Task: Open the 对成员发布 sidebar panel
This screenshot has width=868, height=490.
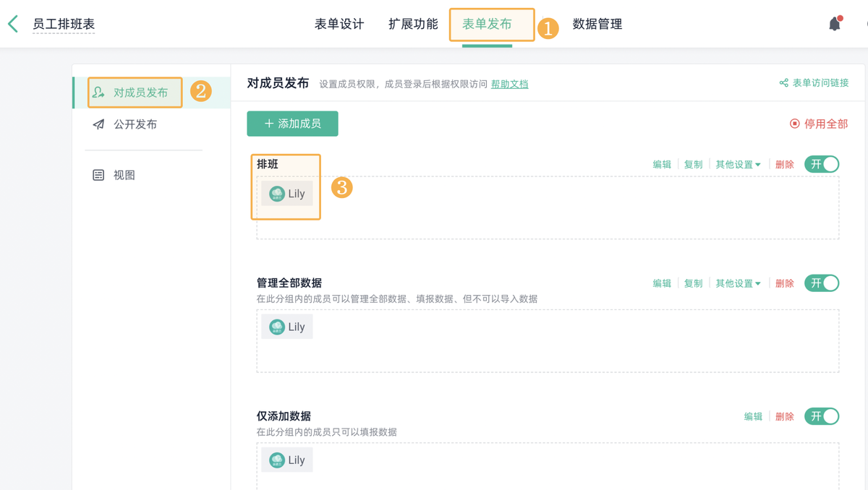Action: [133, 92]
